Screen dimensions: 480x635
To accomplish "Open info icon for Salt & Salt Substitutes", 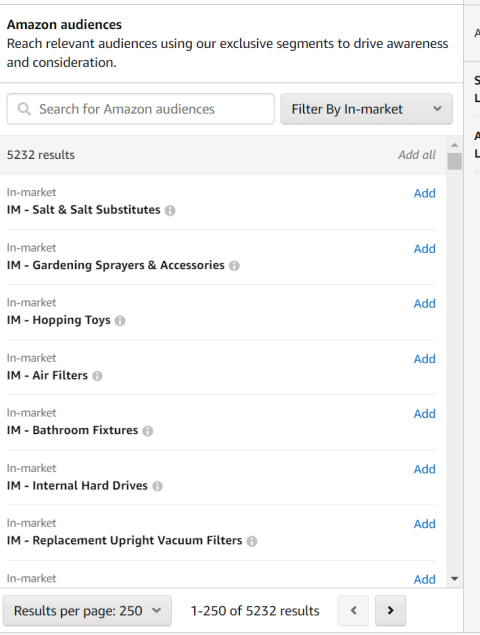I will 170,211.
